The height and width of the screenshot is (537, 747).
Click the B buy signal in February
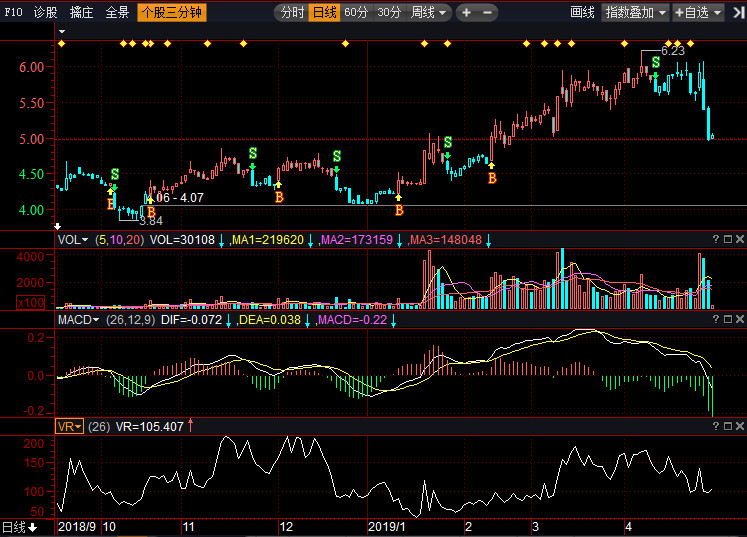coord(492,178)
